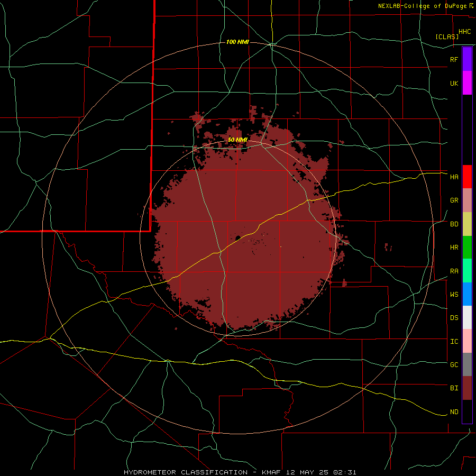Click the HA legend label
This screenshot has width=476, height=476.
[x=454, y=177]
